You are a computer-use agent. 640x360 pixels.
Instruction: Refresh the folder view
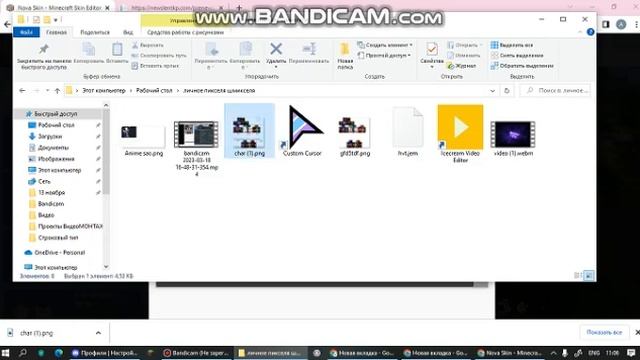pos(507,91)
